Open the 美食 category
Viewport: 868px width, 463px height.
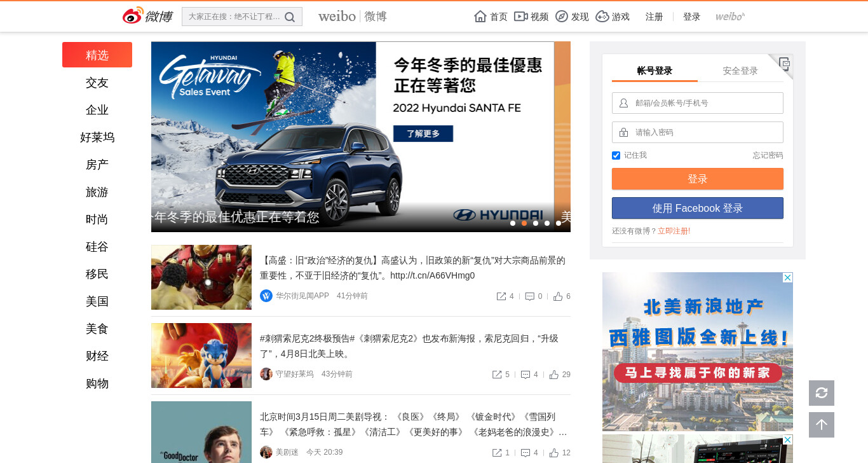pyautogui.click(x=97, y=329)
